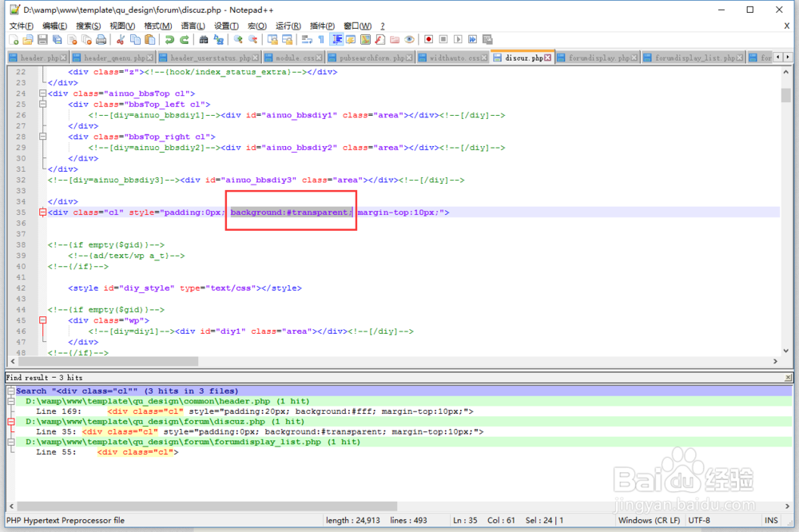This screenshot has width=799, height=532.
Task: Collapse the discuz.php result group
Action: [10, 422]
